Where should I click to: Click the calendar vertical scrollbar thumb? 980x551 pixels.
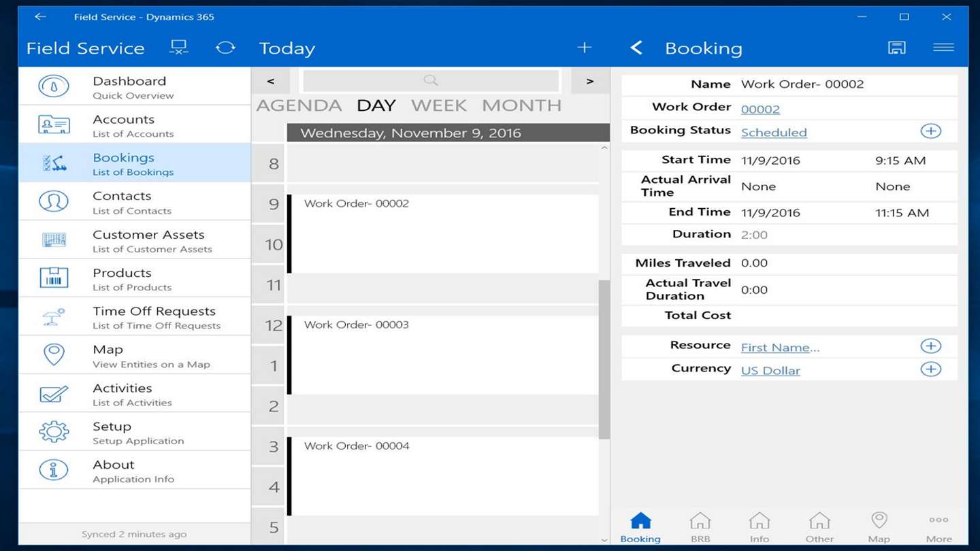point(604,359)
